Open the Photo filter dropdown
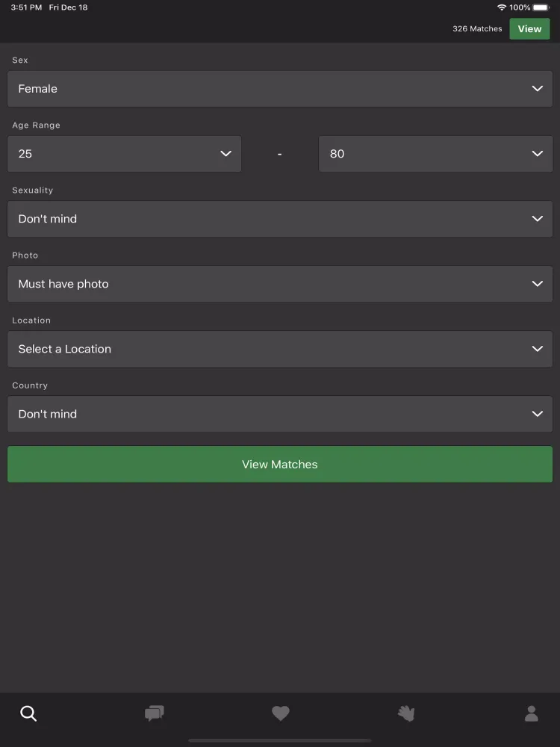The image size is (560, 747). 280,284
